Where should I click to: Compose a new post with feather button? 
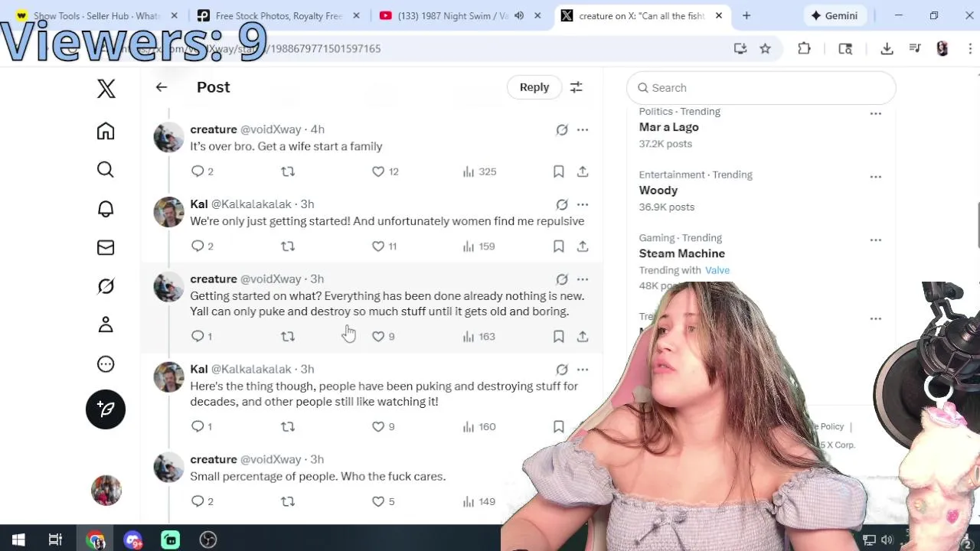106,409
